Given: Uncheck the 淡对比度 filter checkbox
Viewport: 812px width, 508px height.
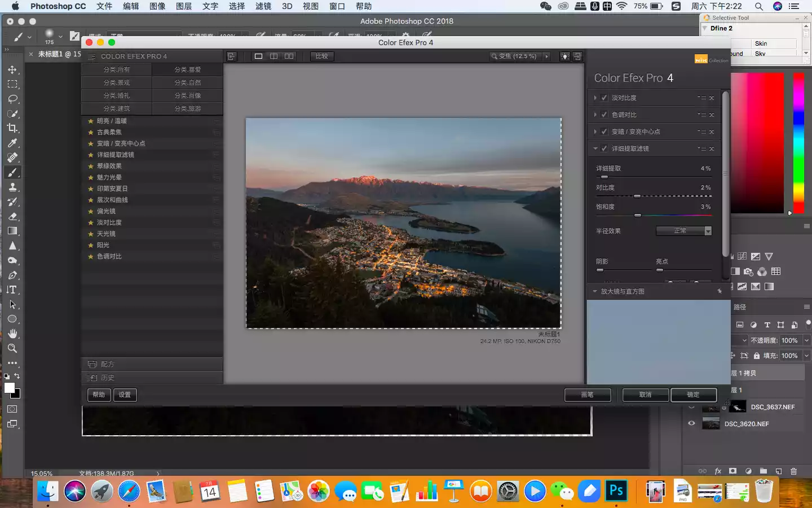Looking at the screenshot, I should (x=604, y=98).
